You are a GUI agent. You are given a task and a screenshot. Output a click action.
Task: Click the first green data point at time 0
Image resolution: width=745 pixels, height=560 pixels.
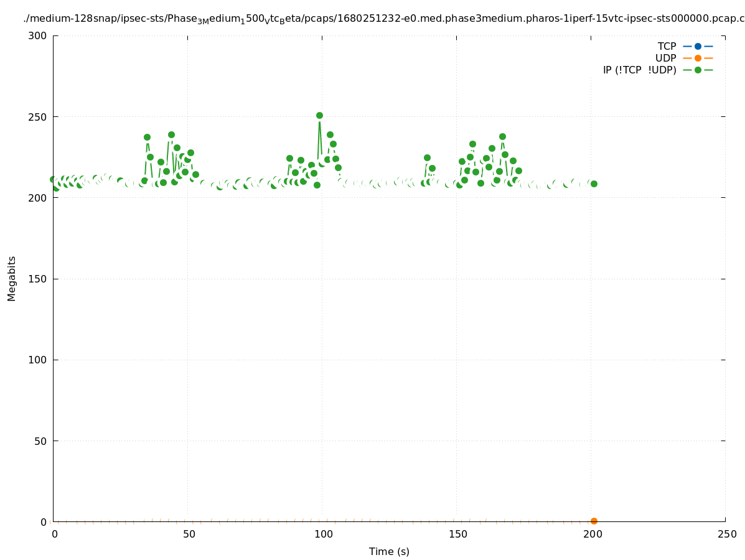[x=54, y=179]
